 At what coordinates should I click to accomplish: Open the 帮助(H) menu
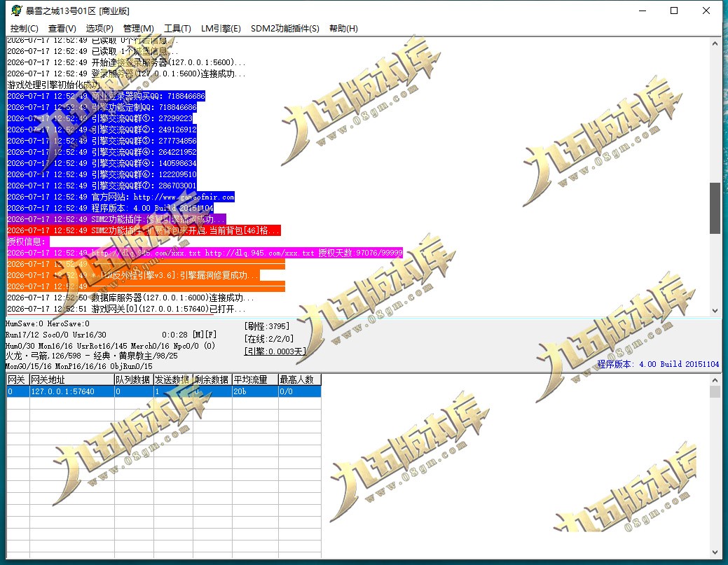click(343, 28)
